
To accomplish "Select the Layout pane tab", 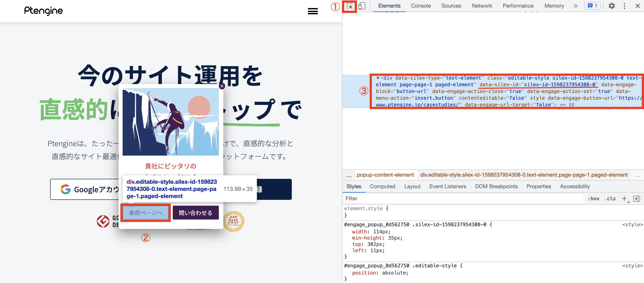I will click(x=412, y=187).
